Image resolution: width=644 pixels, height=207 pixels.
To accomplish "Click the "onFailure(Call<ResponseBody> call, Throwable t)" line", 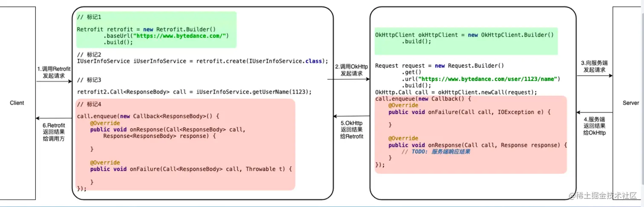I will coord(191,169).
